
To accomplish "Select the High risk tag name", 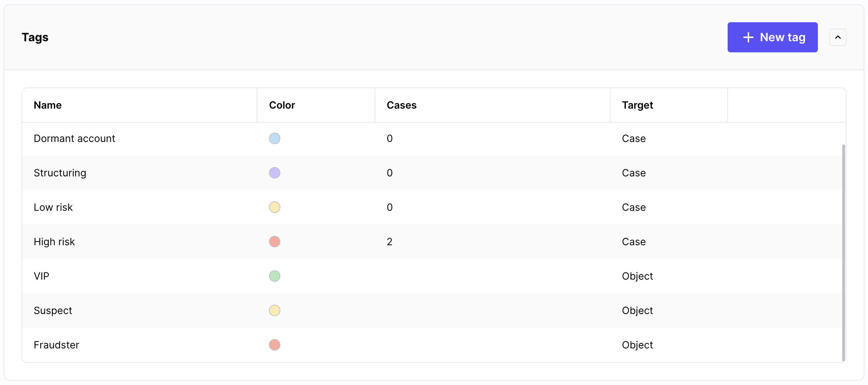I will (x=54, y=242).
